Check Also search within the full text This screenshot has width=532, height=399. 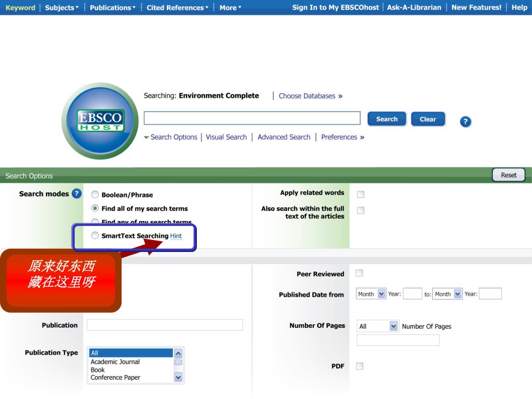coord(361,210)
